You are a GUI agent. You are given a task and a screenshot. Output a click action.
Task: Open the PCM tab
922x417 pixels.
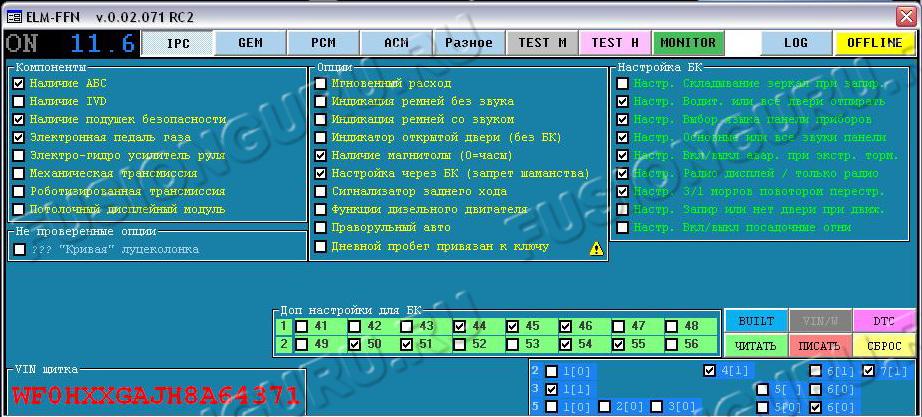[323, 43]
